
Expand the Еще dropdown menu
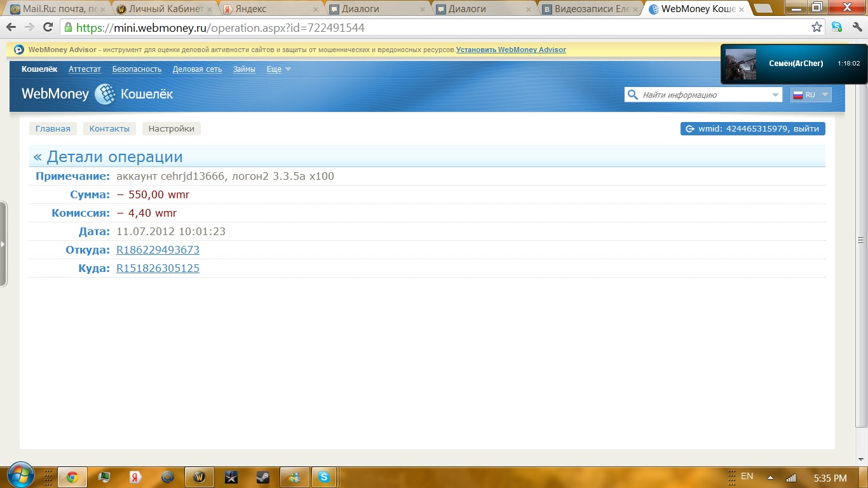(279, 69)
